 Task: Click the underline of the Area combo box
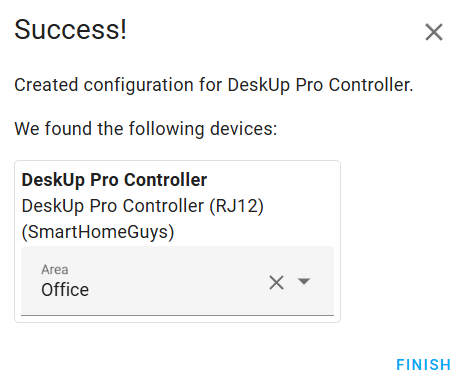177,315
